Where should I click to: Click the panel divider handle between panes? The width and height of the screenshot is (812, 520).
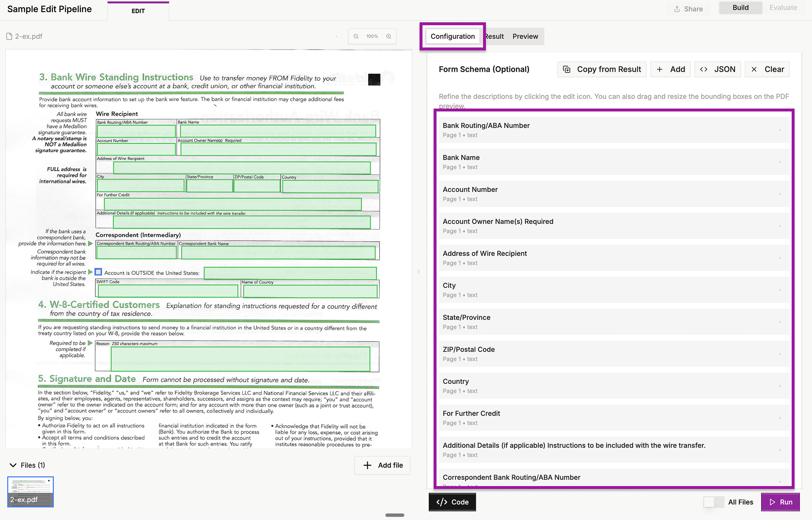click(x=419, y=271)
